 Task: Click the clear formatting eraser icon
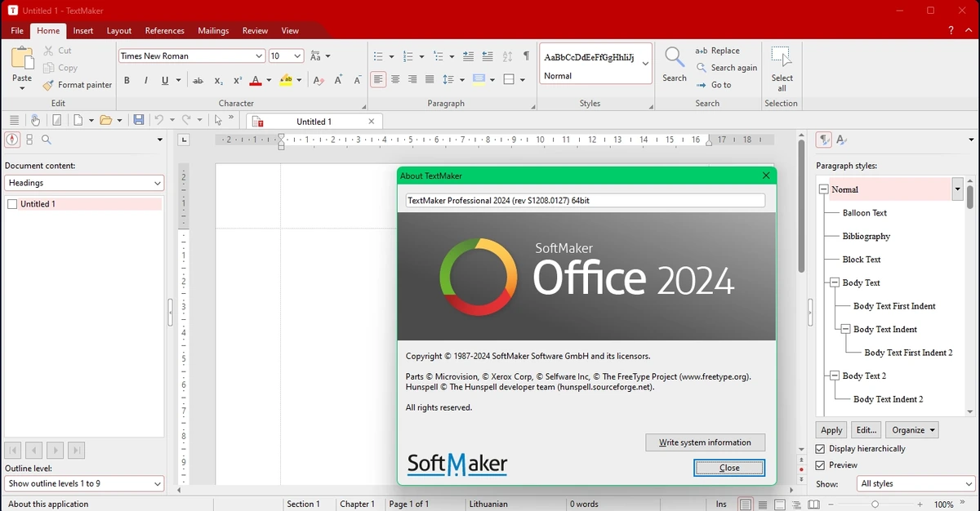pyautogui.click(x=318, y=80)
